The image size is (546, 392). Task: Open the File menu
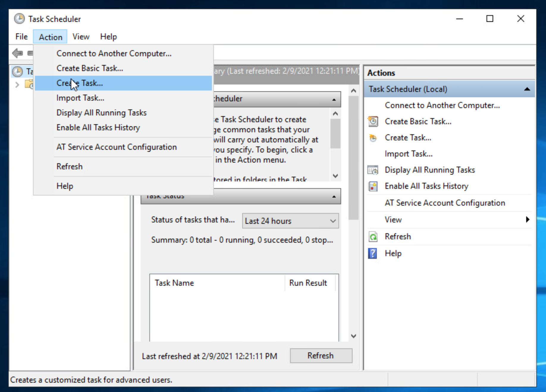pyautogui.click(x=21, y=37)
